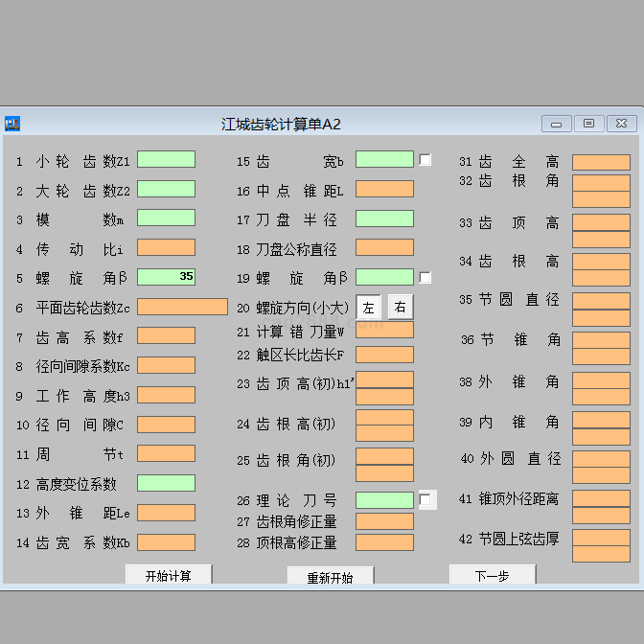Click the 螺旋角β field showing 35

pos(166,277)
